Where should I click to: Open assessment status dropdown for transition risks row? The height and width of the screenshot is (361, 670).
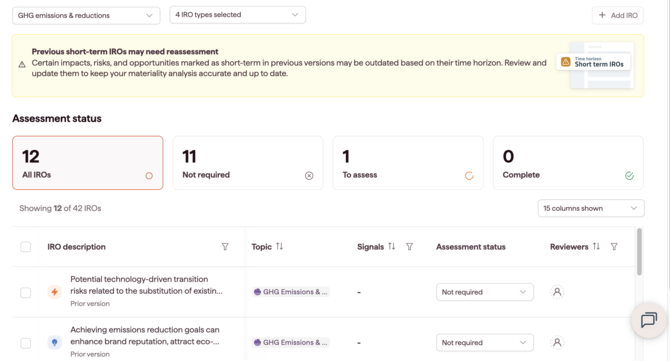485,292
